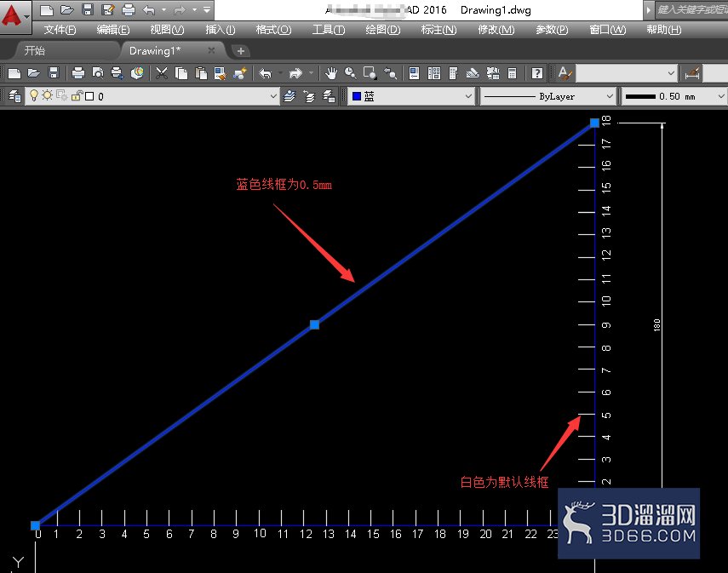Toggle layer 0 on/off lightbulb
Image resolution: width=728 pixels, height=573 pixels.
tap(34, 95)
